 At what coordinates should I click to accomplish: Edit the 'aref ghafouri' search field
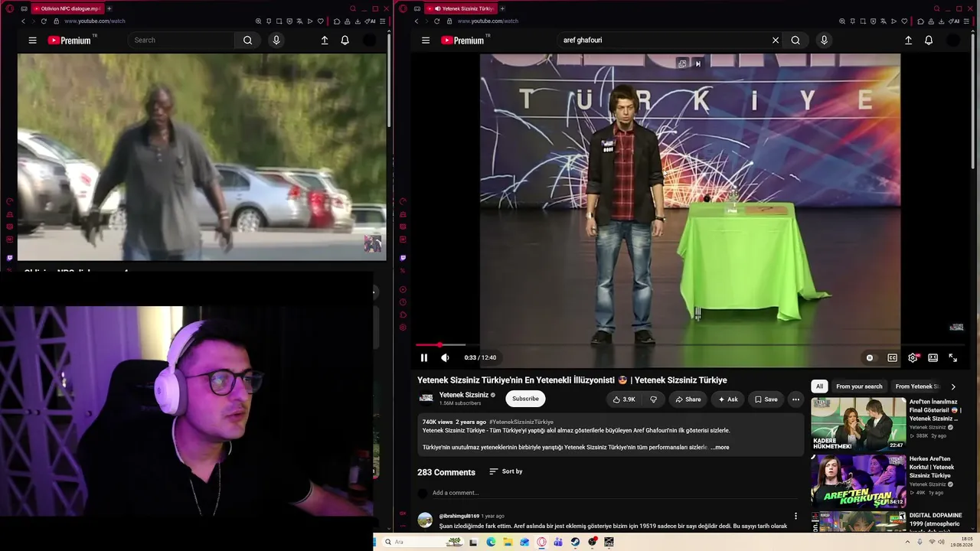665,41
